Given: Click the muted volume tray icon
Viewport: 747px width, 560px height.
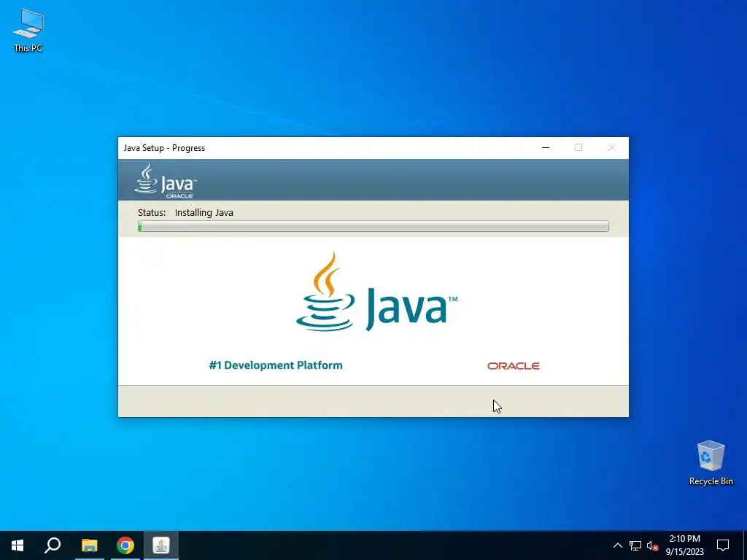Looking at the screenshot, I should 652,545.
